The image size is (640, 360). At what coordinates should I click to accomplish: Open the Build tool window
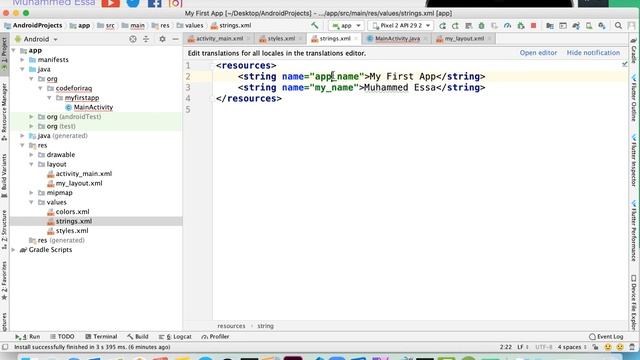138,337
